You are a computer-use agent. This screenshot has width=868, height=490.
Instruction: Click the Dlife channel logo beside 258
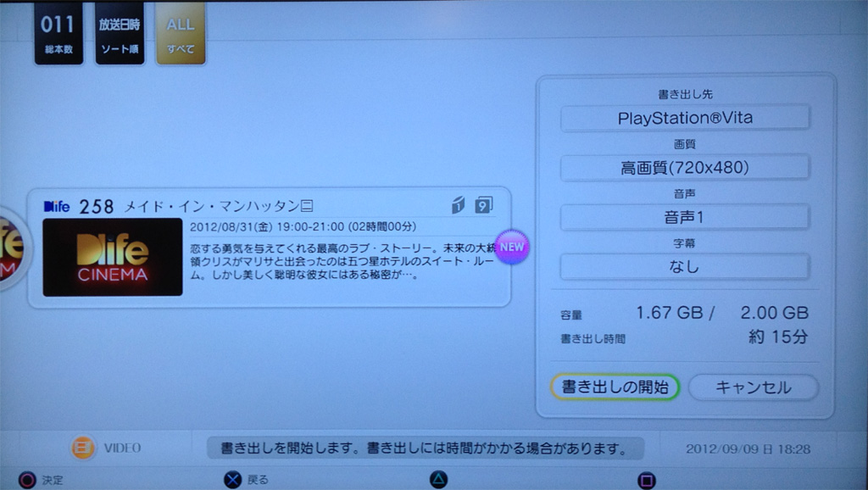point(57,207)
